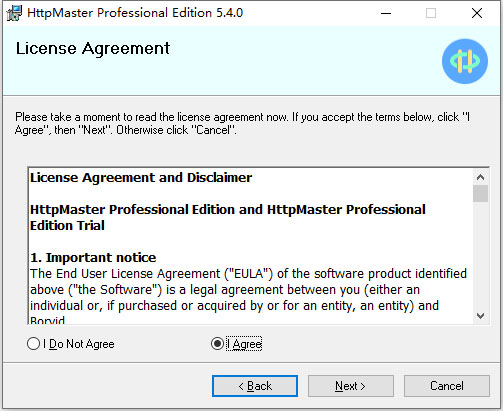The height and width of the screenshot is (411, 503).
Task: Click the "License Agreement and Disclaimer" heading
Action: (x=141, y=177)
